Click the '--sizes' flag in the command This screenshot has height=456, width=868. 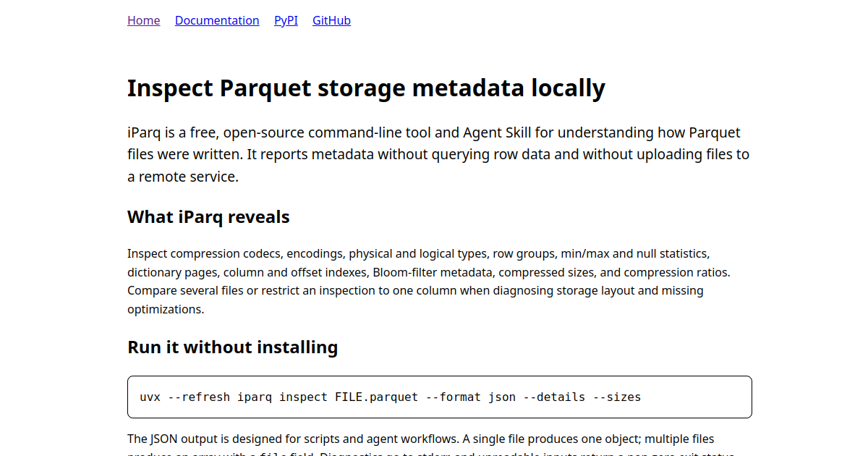point(617,397)
